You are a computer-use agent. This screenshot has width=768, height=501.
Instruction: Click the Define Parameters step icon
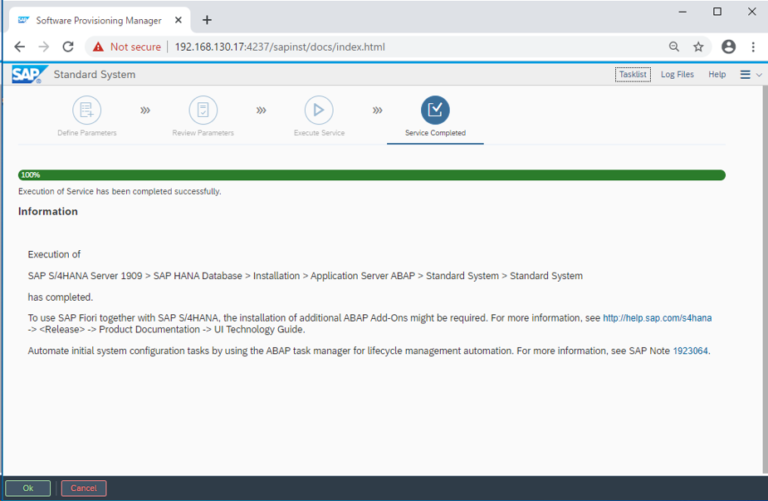pos(87,110)
